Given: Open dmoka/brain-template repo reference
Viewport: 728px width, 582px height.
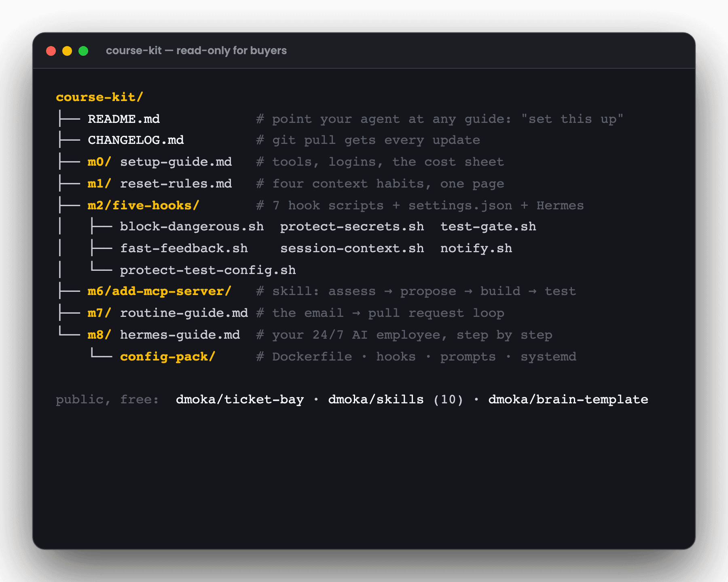Looking at the screenshot, I should tap(568, 399).
